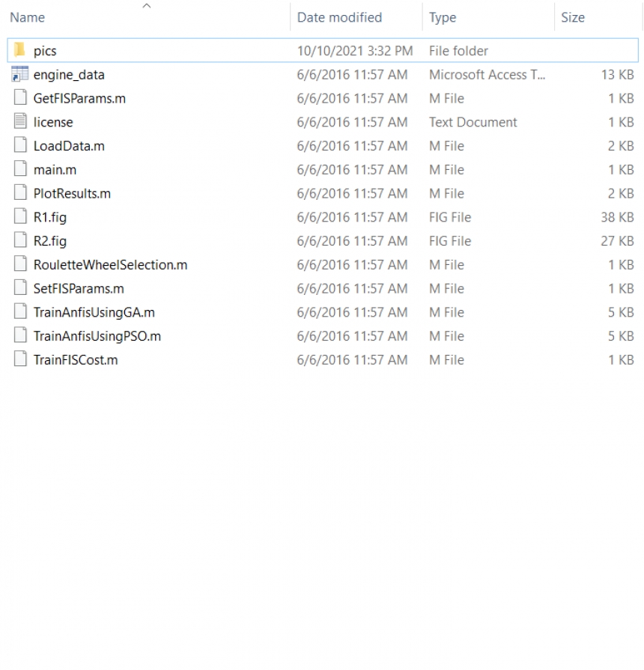Click the sort direction arrow above Name
This screenshot has height=670, width=644.
pos(147,5)
